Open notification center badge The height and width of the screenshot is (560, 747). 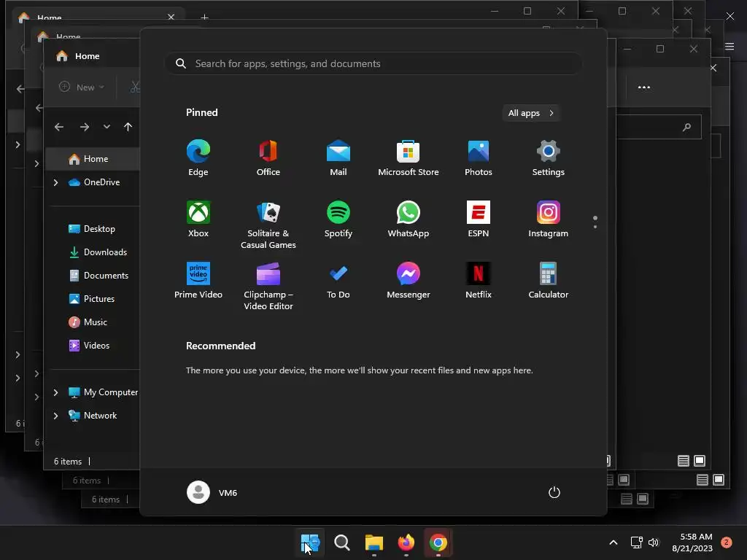click(727, 542)
